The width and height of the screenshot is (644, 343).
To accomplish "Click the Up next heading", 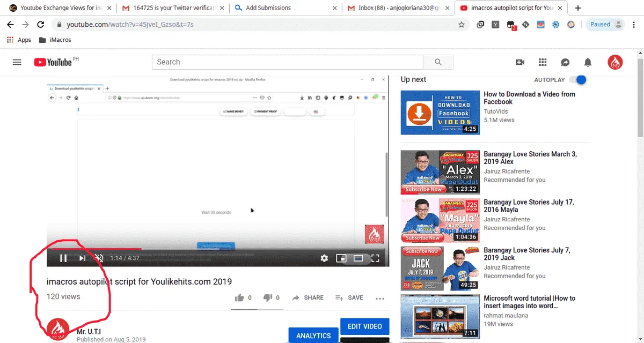I will coord(413,79).
